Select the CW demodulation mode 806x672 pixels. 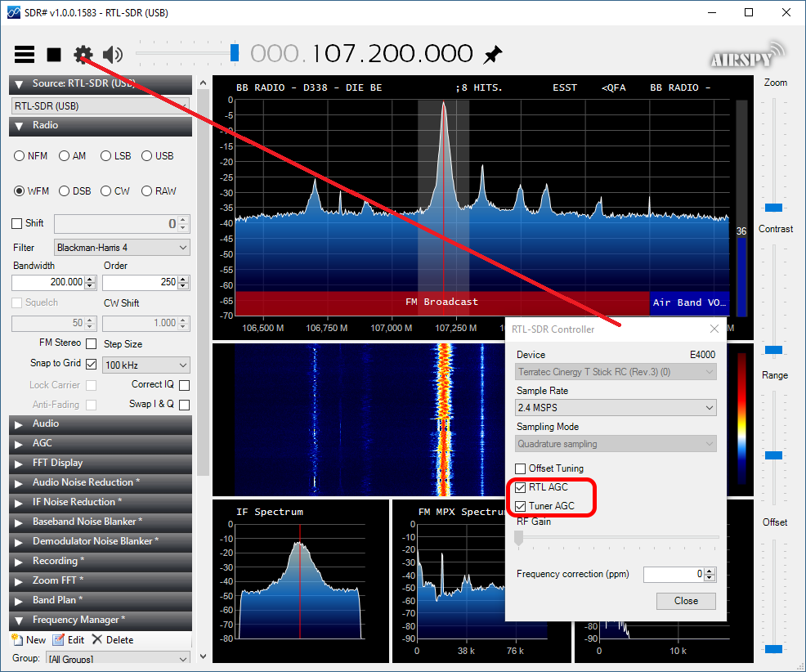click(106, 191)
